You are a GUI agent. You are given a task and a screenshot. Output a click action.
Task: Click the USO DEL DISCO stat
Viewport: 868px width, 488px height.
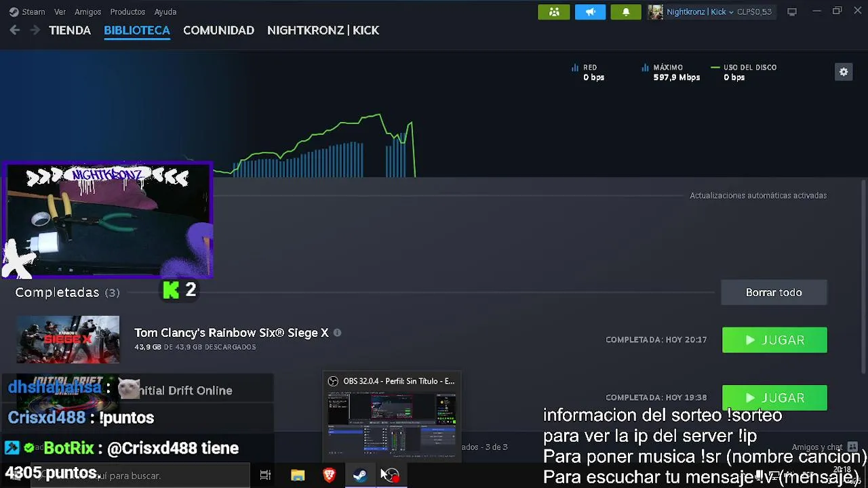pos(743,73)
